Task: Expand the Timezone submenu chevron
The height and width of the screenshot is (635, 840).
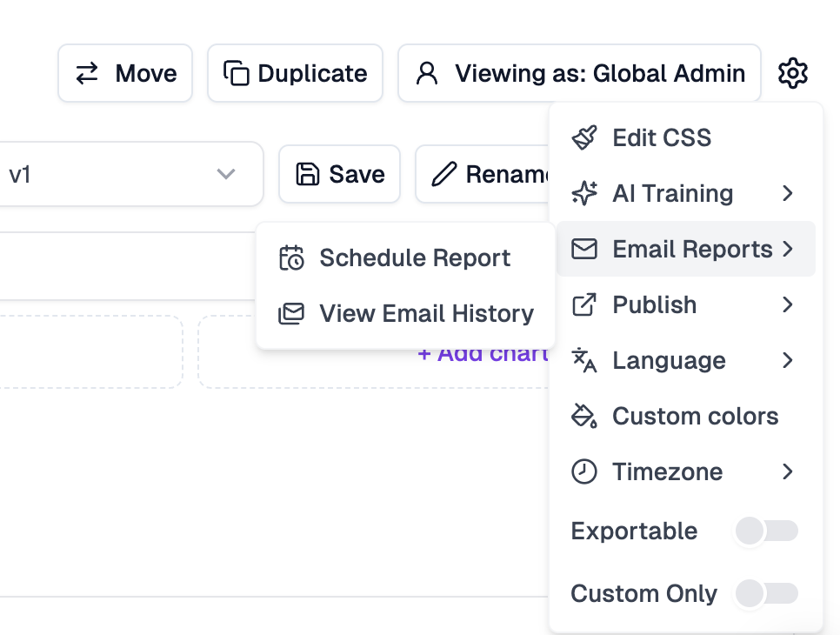Action: click(x=789, y=471)
